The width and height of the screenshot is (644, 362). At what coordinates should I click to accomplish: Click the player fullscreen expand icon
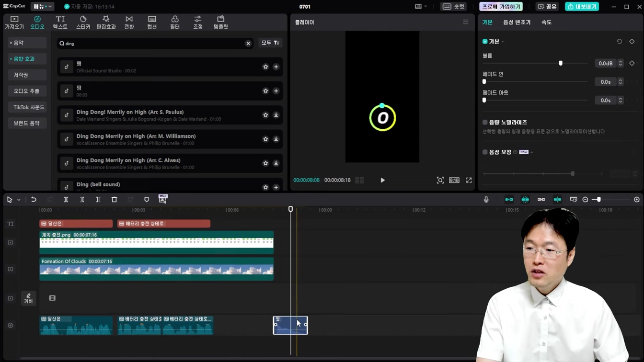[469, 181]
